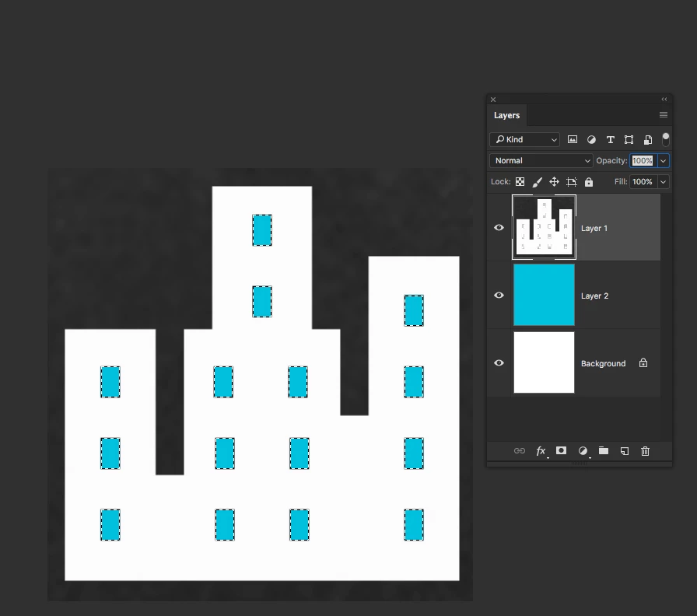697x616 pixels.
Task: Open the Layers panel menu
Action: tap(664, 114)
